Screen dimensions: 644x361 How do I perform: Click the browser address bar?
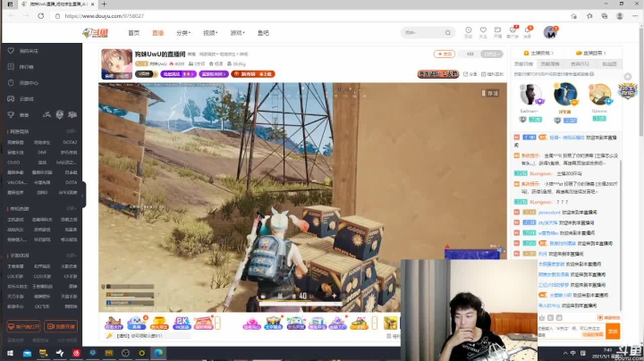(x=312, y=16)
